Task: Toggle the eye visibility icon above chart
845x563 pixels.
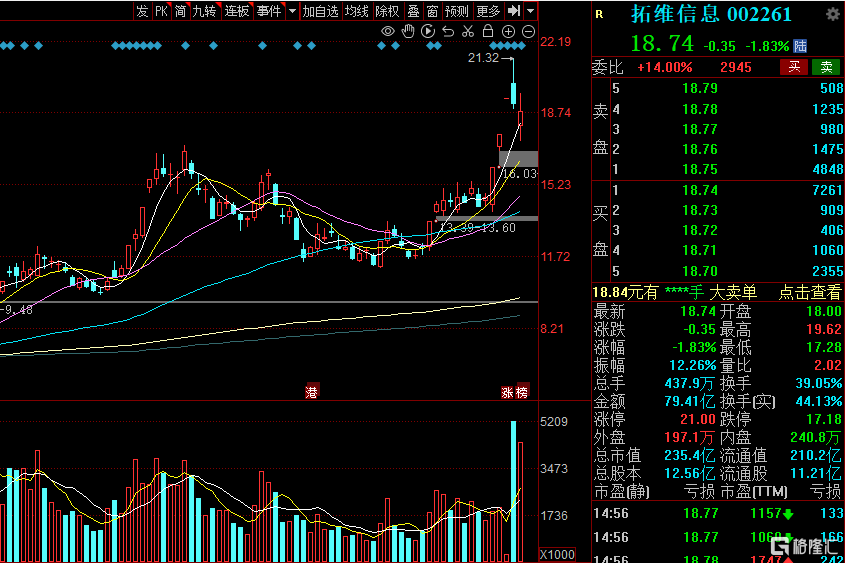Action: 387,31
